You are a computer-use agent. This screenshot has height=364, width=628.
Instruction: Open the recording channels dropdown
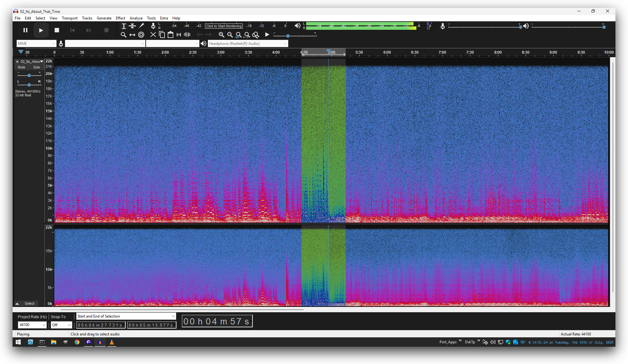(x=172, y=44)
